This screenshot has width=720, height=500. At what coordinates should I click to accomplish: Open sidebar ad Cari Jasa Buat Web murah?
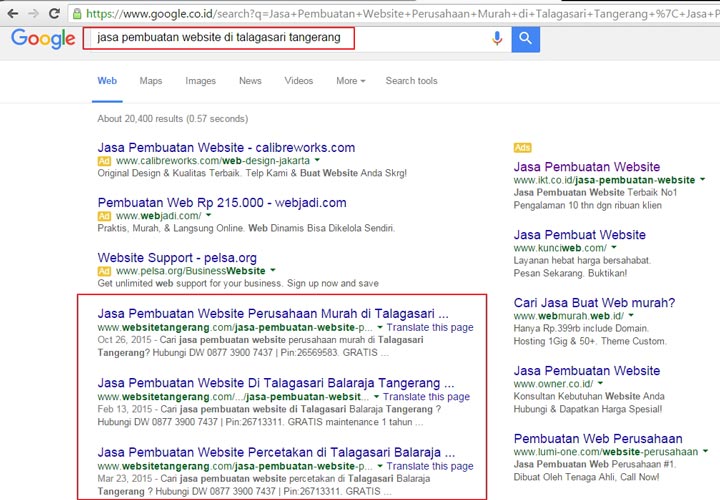click(594, 303)
